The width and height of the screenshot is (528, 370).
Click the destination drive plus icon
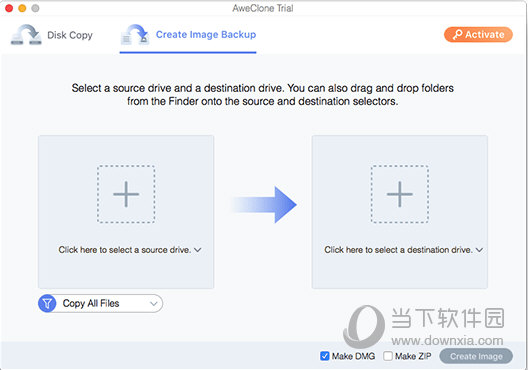400,194
